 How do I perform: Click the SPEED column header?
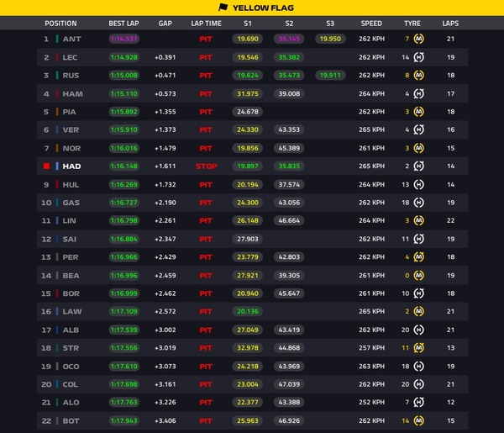(x=371, y=24)
